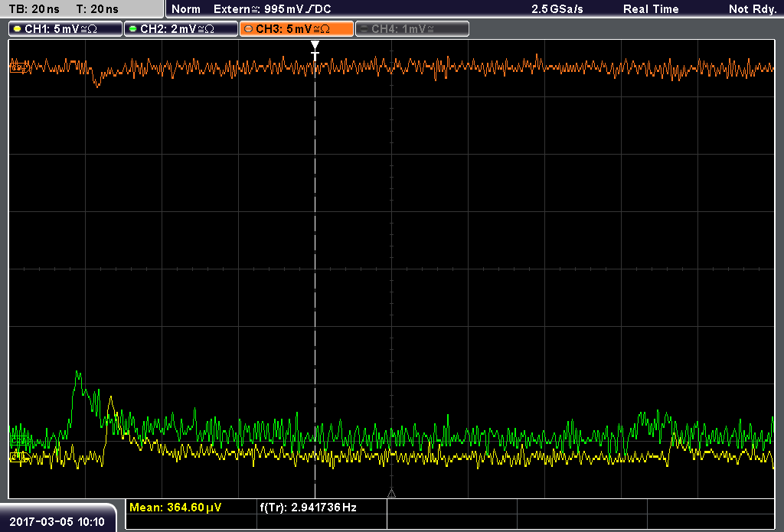The width and height of the screenshot is (784, 532).
Task: Click the green CH2 ground level marker
Action: click(19, 440)
